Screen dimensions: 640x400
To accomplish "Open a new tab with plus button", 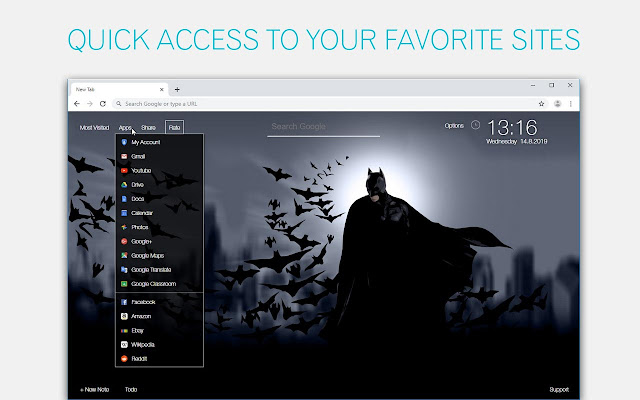I will tap(177, 89).
